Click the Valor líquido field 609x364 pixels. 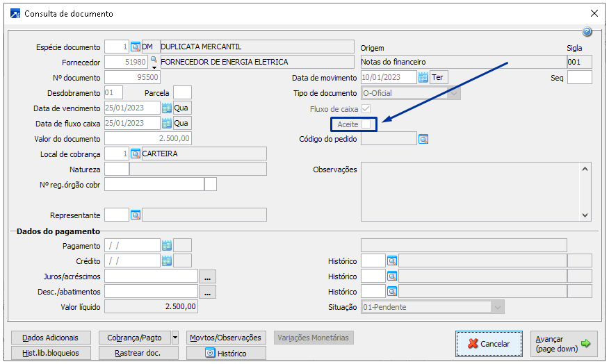(152, 306)
